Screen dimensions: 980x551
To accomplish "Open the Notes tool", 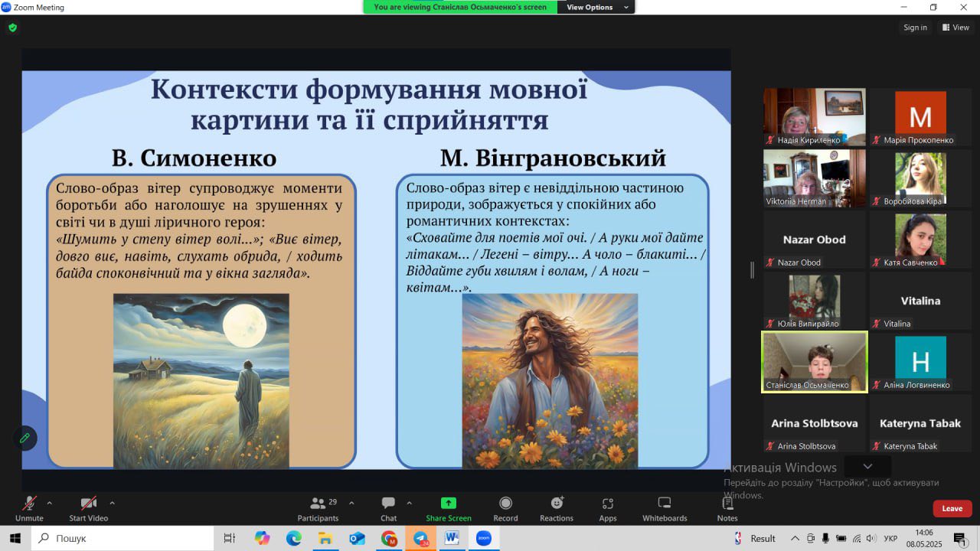I will [727, 508].
